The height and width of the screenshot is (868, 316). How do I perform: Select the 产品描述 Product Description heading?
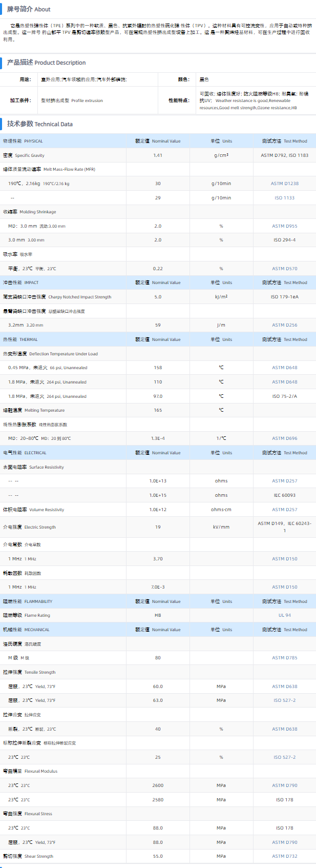[x=46, y=63]
